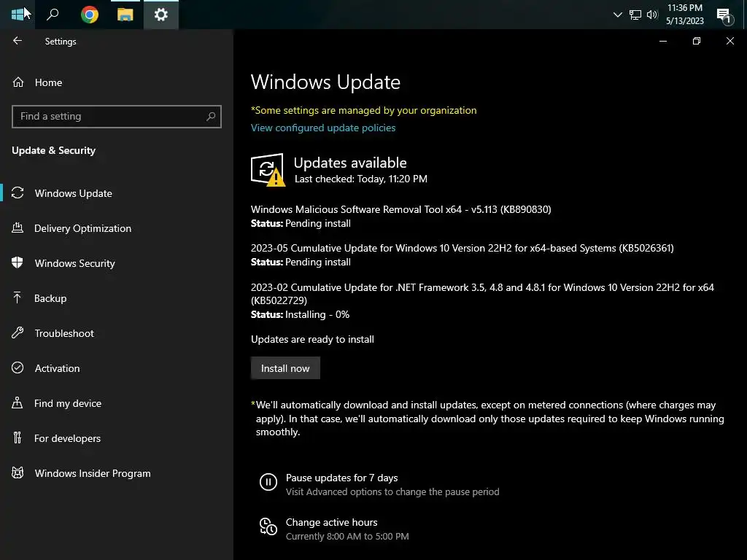Close the Settings window

click(x=729, y=41)
